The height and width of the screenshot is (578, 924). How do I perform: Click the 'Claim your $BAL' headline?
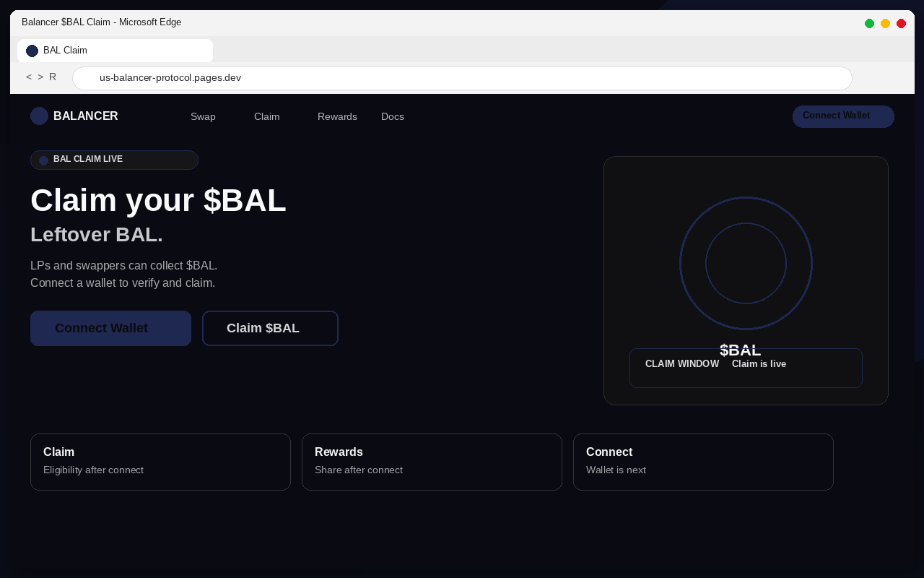click(158, 200)
